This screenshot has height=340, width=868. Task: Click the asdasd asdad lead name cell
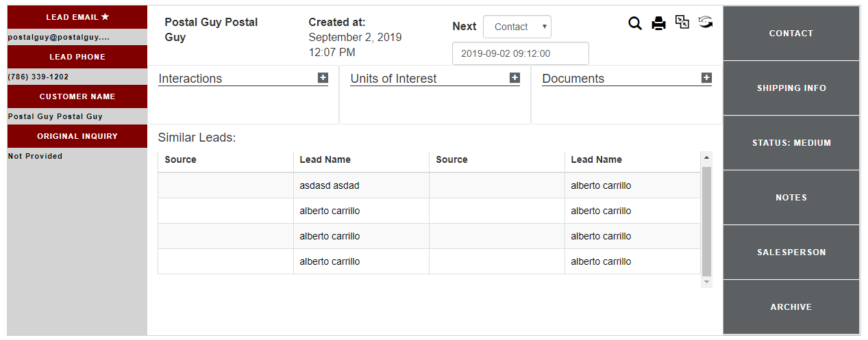click(x=361, y=185)
